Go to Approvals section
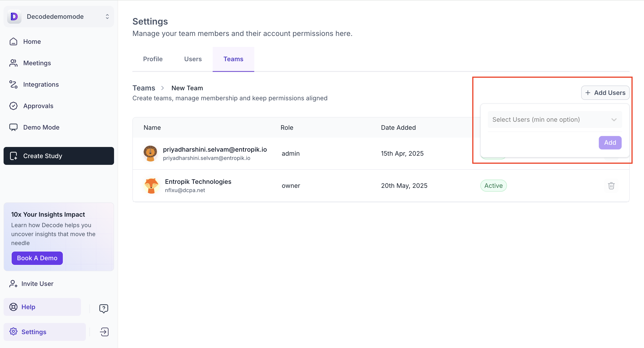 (38, 106)
